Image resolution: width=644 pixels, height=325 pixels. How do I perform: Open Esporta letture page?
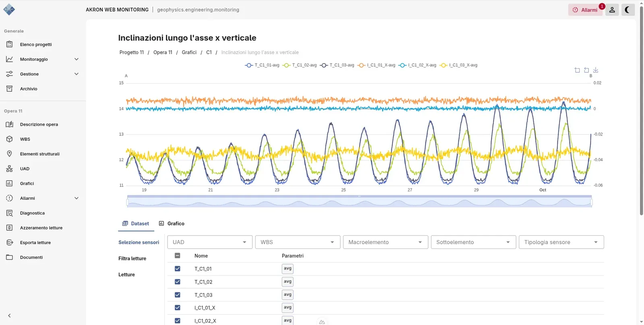pyautogui.click(x=35, y=243)
